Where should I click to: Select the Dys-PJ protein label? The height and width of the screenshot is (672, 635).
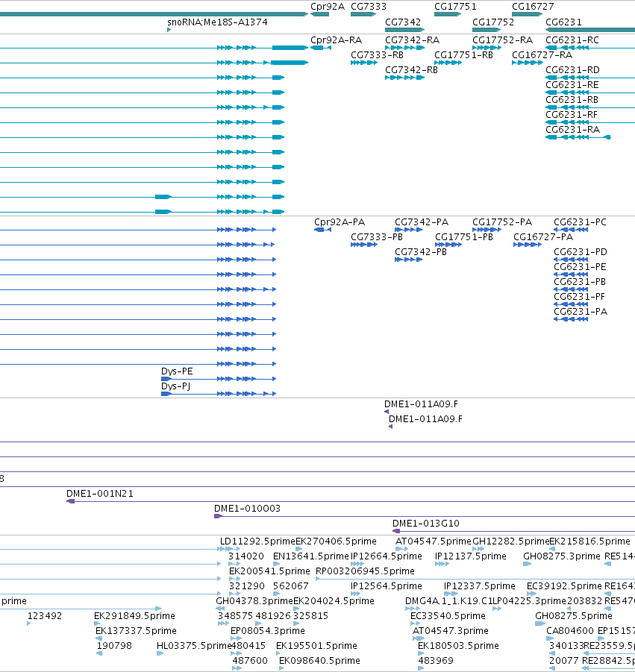tap(175, 386)
